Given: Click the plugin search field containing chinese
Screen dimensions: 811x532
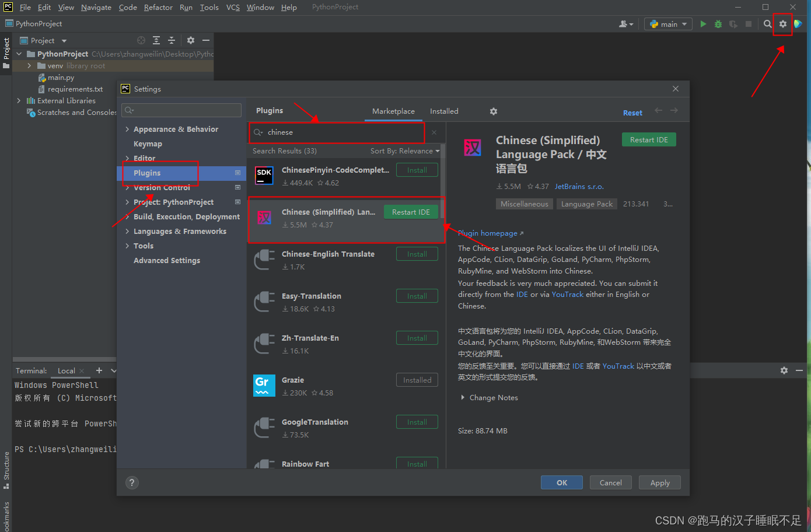Looking at the screenshot, I should (337, 132).
